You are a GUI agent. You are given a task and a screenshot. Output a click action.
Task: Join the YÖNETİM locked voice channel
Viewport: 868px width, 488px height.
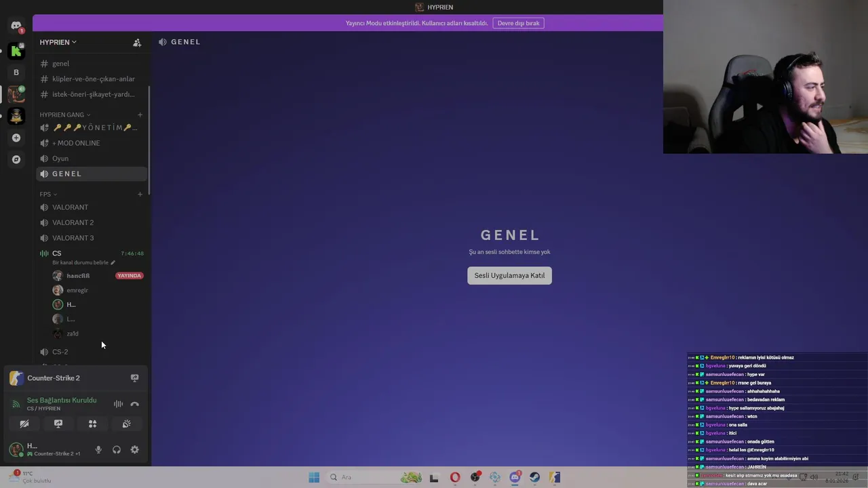pyautogui.click(x=92, y=127)
